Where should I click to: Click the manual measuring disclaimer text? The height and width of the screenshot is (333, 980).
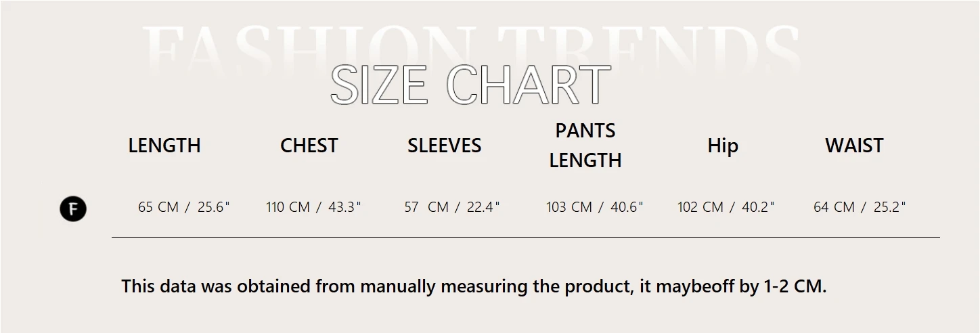click(474, 286)
